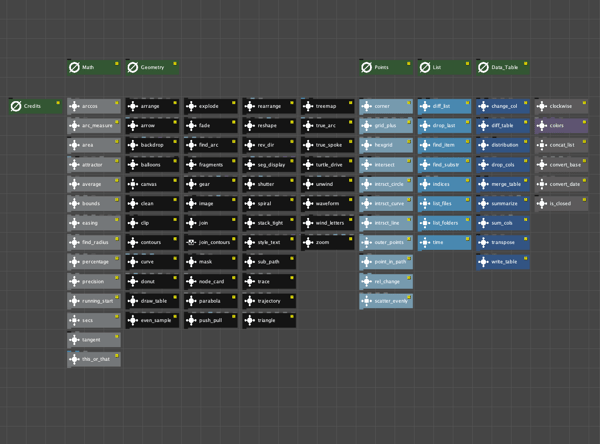Click the "write_table" node label
Viewport: 600px width, 444px height.
504,262
